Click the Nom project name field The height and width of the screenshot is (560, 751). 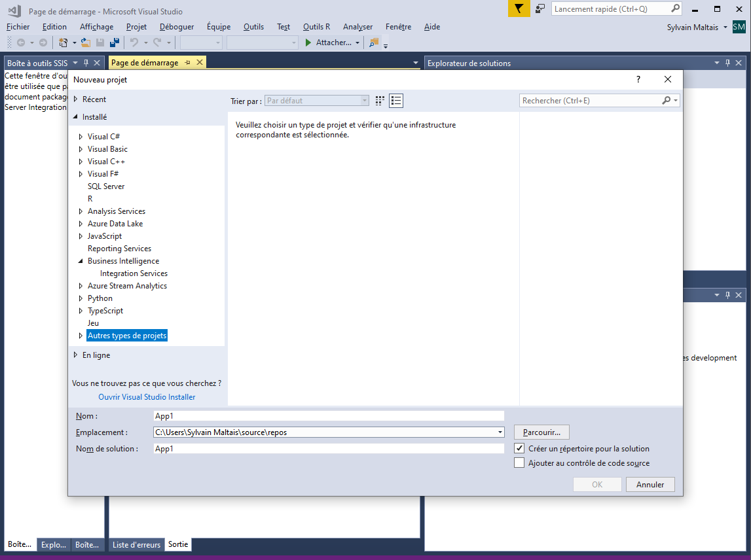point(328,416)
